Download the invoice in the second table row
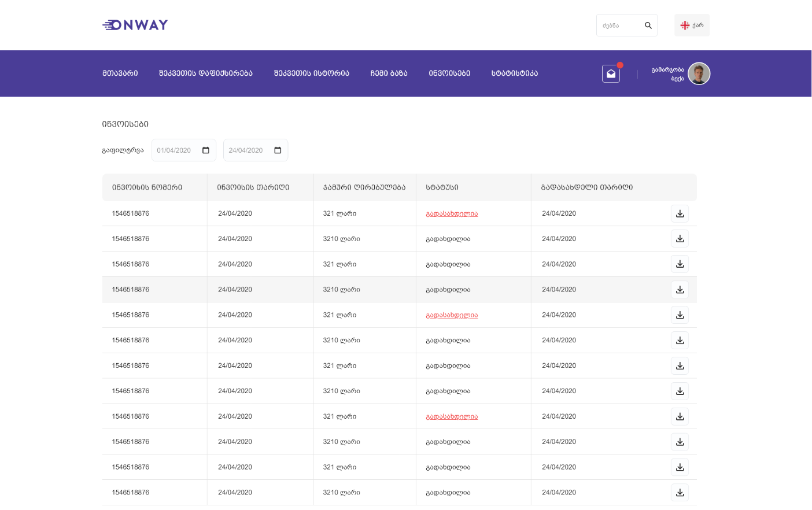 (x=680, y=239)
